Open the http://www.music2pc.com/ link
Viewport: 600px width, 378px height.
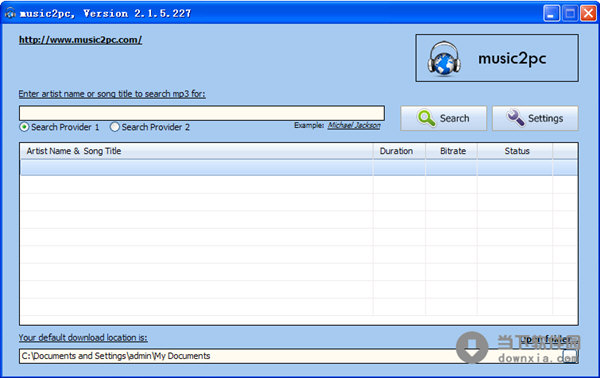point(80,40)
